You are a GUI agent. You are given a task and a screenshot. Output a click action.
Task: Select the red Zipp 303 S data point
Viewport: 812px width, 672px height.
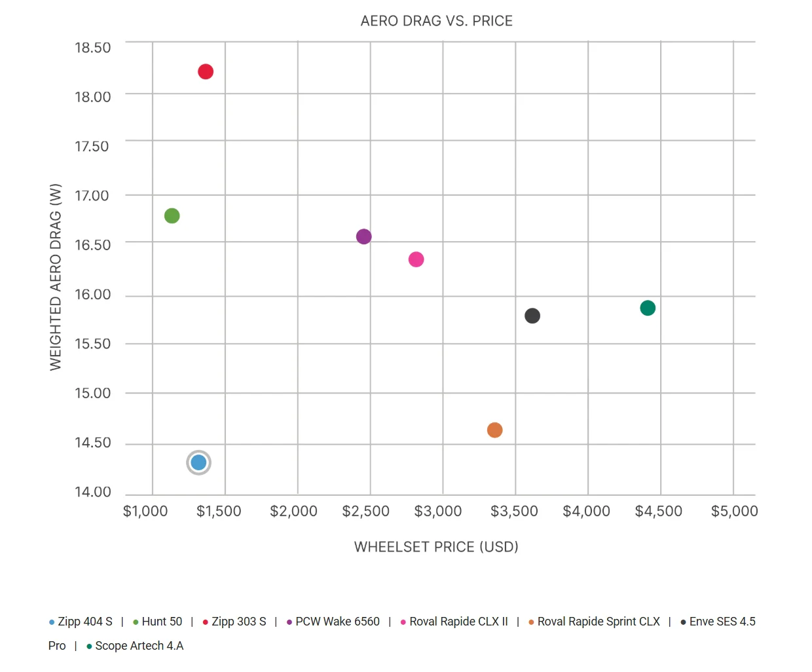[206, 71]
